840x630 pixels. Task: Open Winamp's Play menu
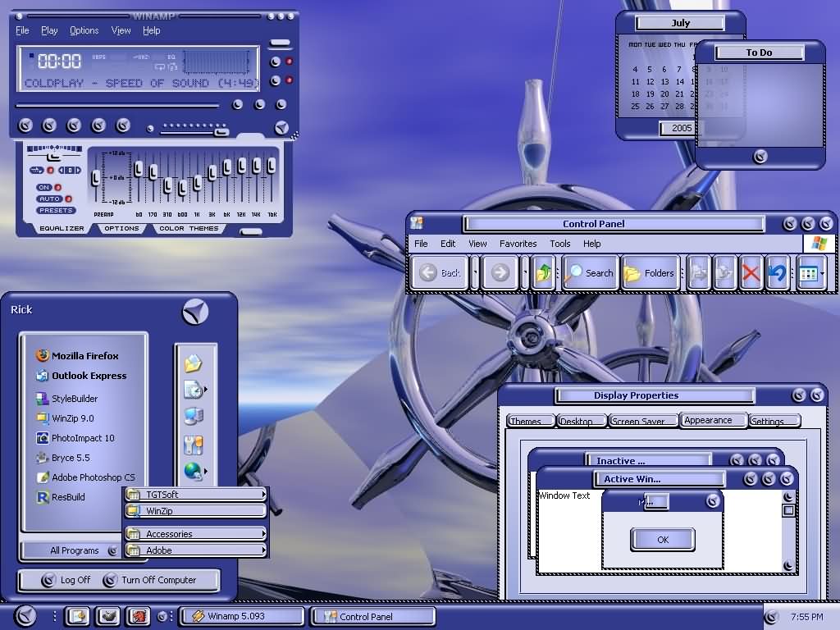pos(49,30)
